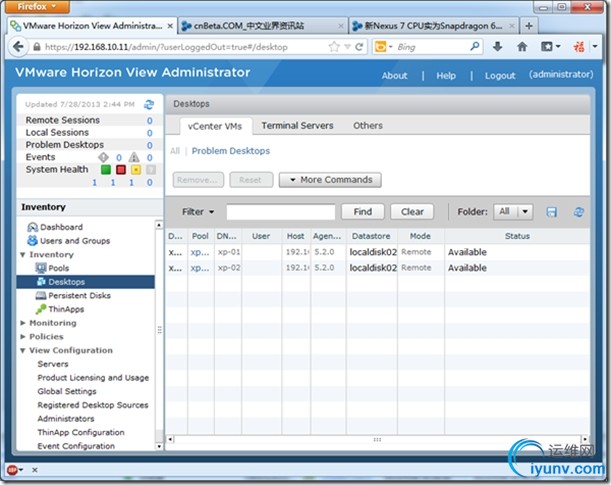Click the Events error diamond icon

pyautogui.click(x=103, y=157)
